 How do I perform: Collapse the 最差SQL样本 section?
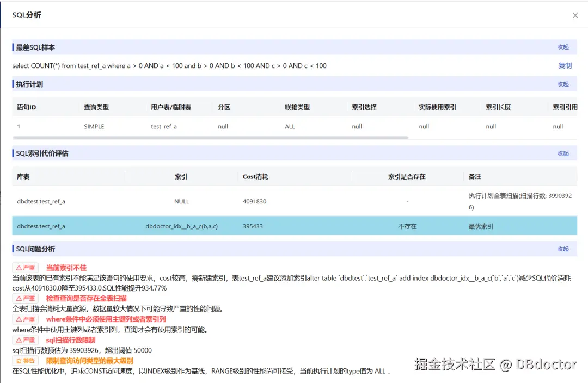[562, 47]
